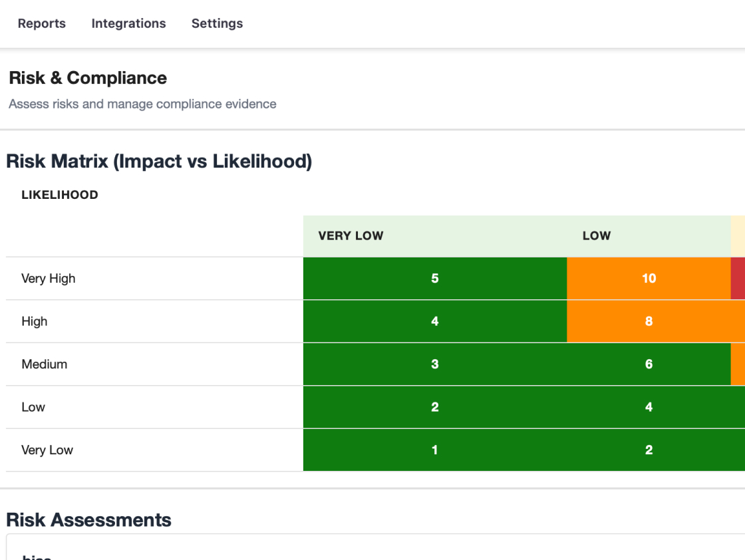This screenshot has height=560, width=745.
Task: Click the Risk & Compliance page heading
Action: click(x=87, y=78)
